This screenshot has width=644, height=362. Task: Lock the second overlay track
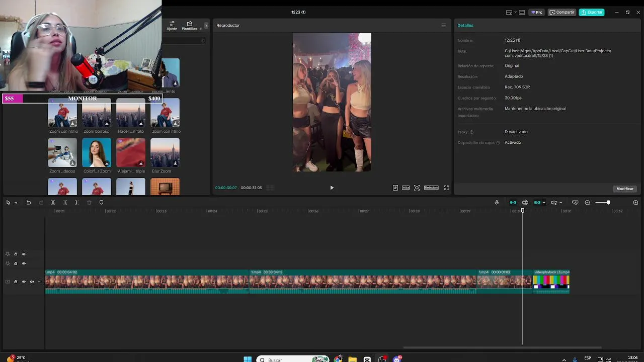[16, 263]
